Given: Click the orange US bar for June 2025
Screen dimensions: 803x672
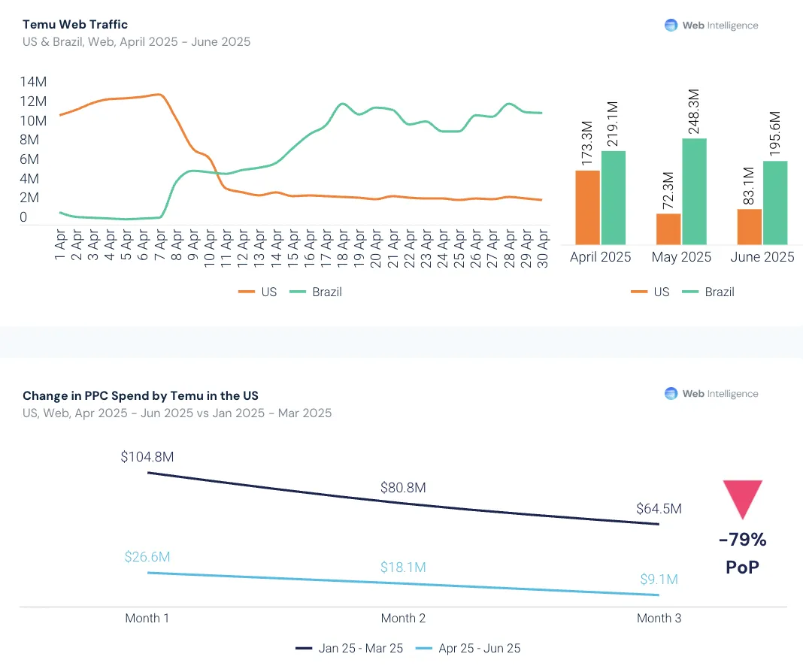Looking at the screenshot, I should pyautogui.click(x=749, y=227).
